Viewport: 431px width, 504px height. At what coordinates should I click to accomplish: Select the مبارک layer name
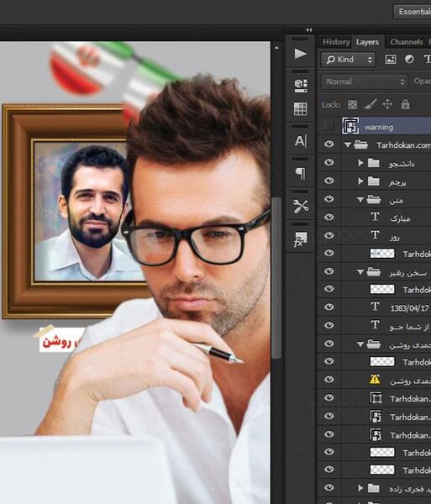400,219
